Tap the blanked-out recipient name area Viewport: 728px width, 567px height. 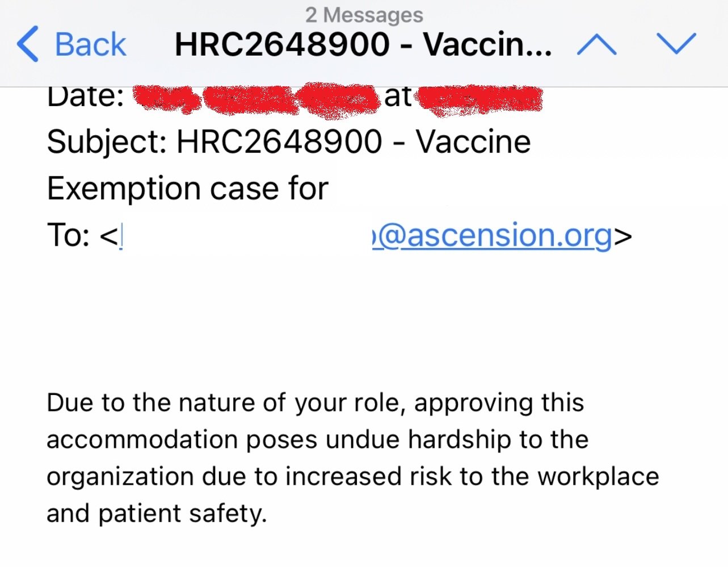pyautogui.click(x=247, y=236)
